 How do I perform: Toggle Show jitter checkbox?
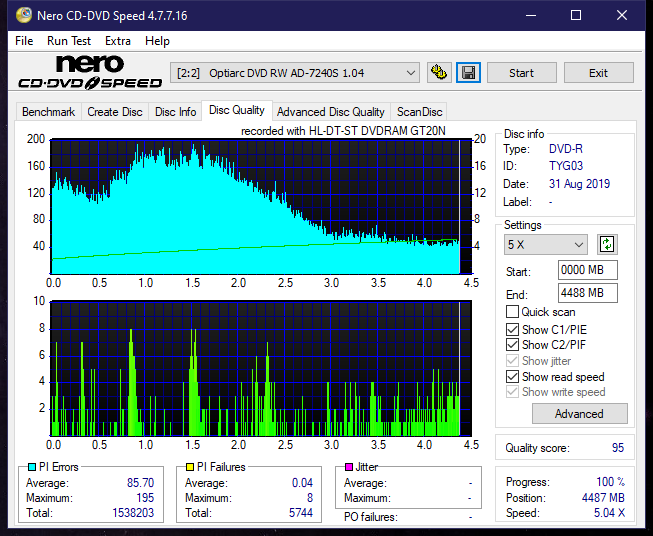(512, 361)
